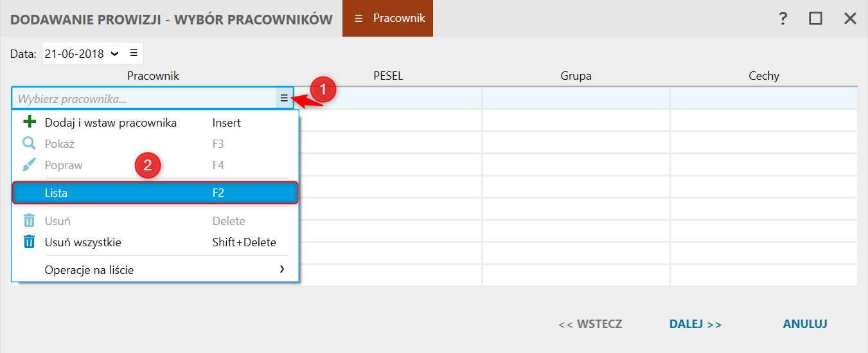Expand the Operacje na liście submenu arrow
Image resolution: width=868 pixels, height=353 pixels.
point(282,269)
